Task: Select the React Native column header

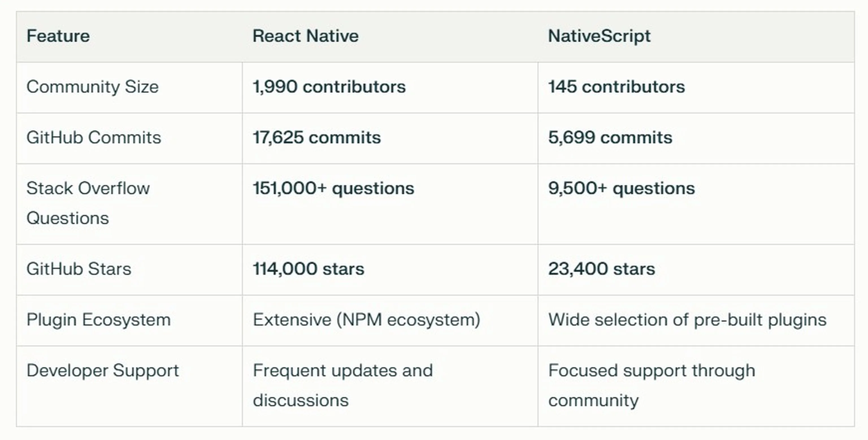Action: point(305,36)
